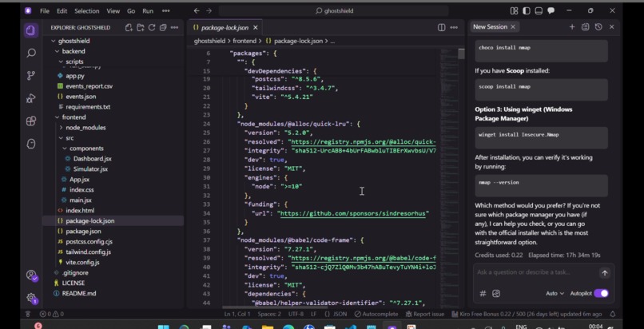Open the View menu

pos(113,11)
